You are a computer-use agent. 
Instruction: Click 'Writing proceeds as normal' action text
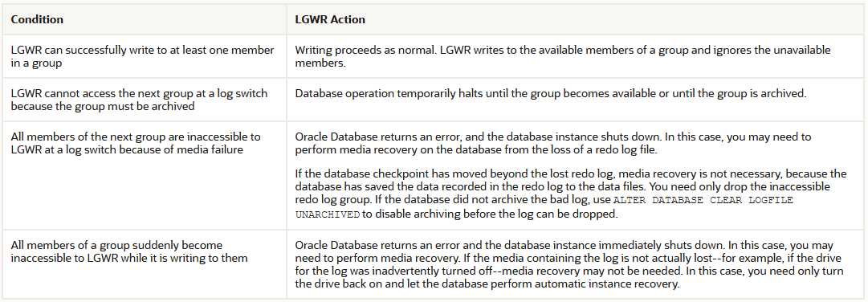coord(356,51)
